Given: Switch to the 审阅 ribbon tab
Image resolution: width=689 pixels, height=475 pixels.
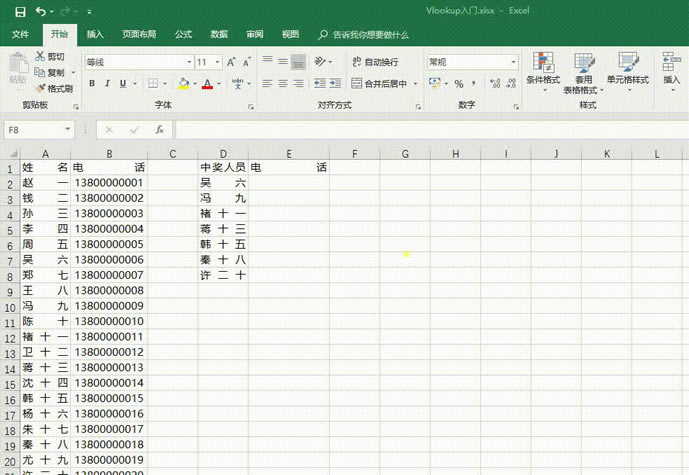Looking at the screenshot, I should pos(254,34).
